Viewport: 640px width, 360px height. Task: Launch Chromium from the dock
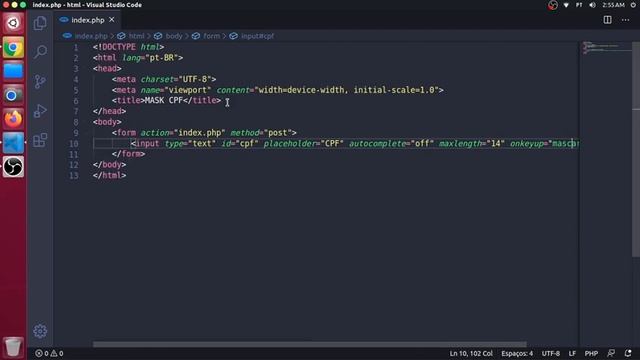[x=13, y=95]
